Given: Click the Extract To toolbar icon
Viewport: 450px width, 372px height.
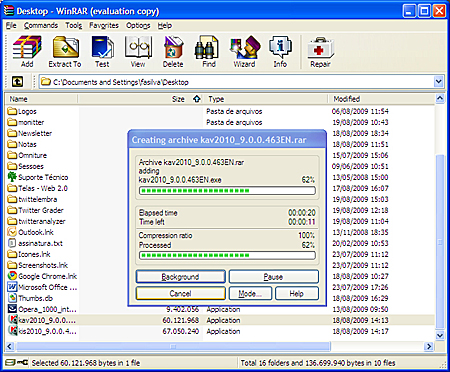Looking at the screenshot, I should tap(65, 47).
